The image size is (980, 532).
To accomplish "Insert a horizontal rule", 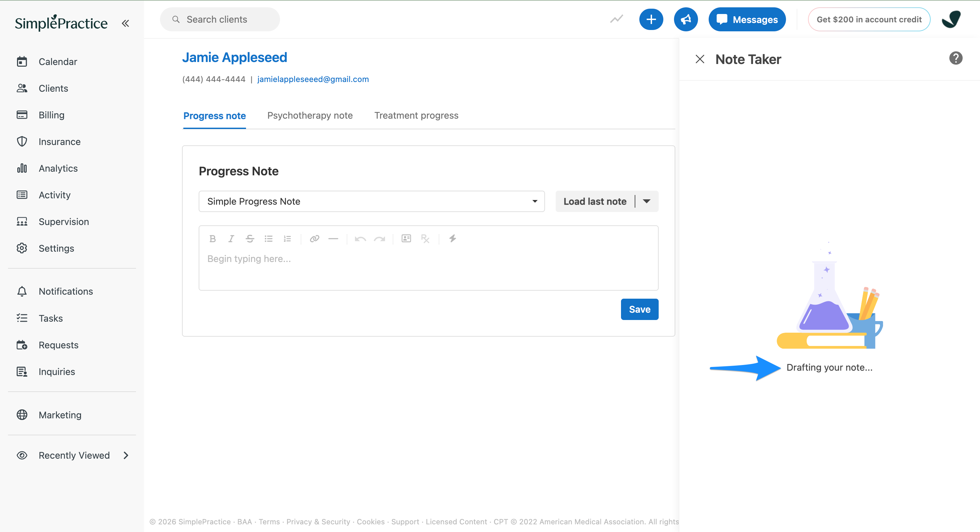I will 333,239.
